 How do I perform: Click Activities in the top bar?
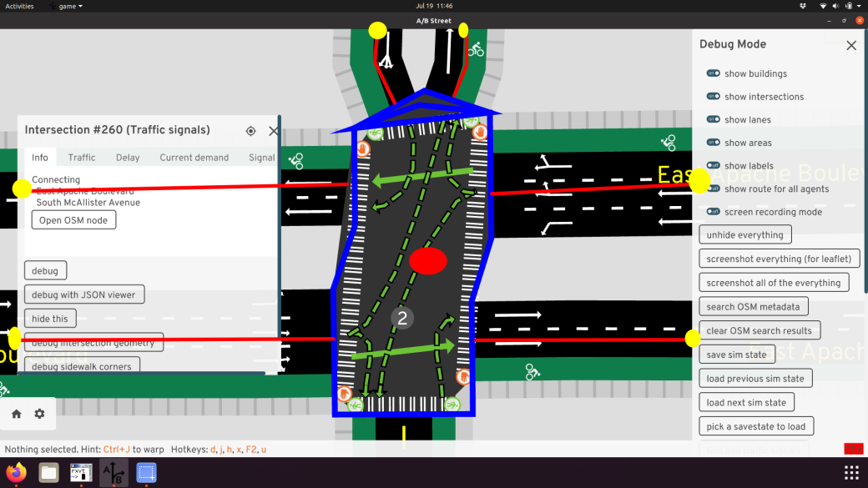pos(19,6)
